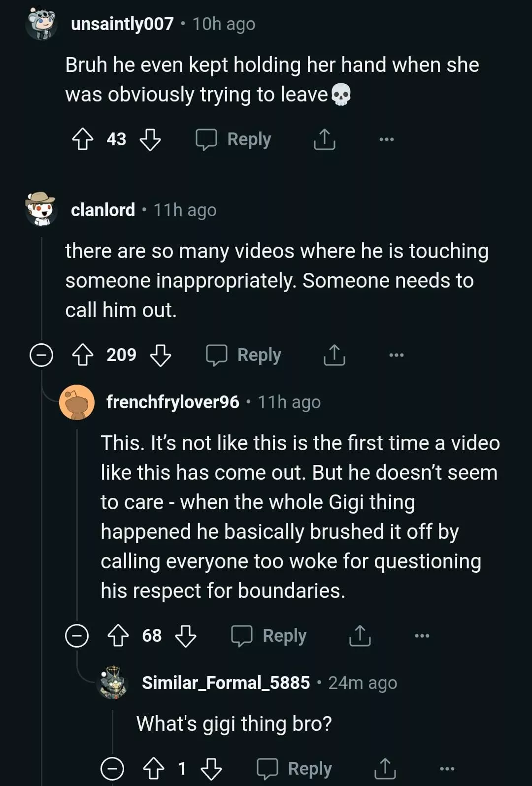Downvote clanlord's comment with 209 votes
Screen dimensions: 532x786
point(161,355)
